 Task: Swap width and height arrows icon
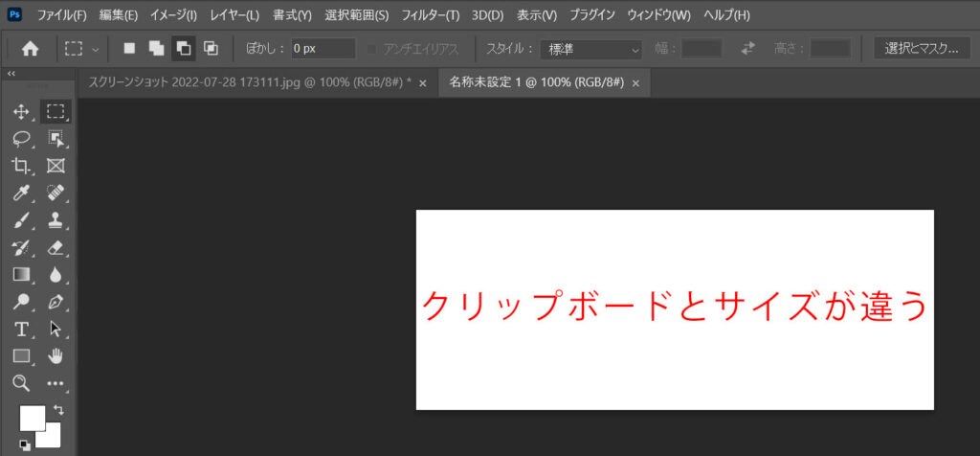click(748, 49)
